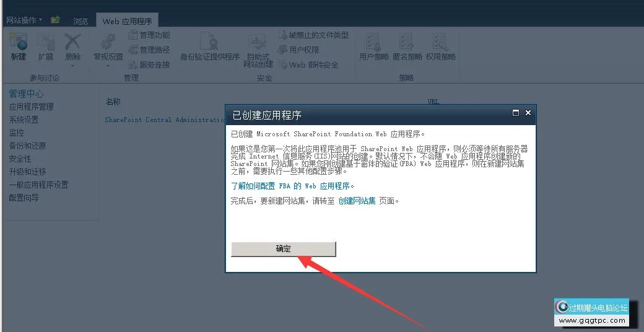Click the Permission Policy (权限策略) icon
644x332 pixels.
tap(440, 42)
